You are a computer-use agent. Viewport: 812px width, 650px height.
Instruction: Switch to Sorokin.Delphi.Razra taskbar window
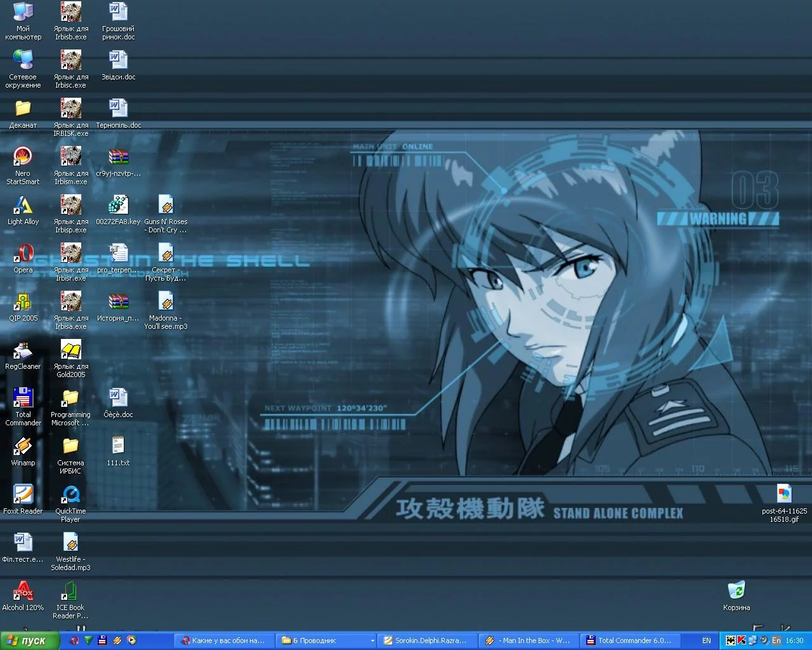427,640
